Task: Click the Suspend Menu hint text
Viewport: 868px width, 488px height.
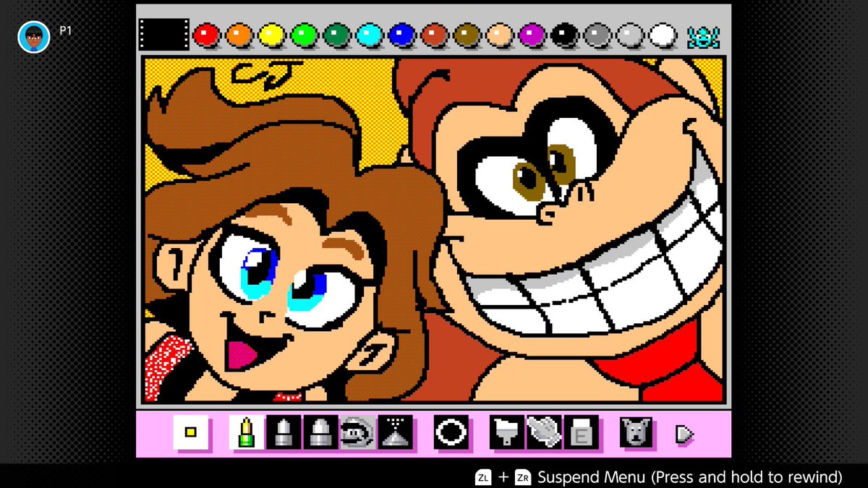Action: point(690,477)
